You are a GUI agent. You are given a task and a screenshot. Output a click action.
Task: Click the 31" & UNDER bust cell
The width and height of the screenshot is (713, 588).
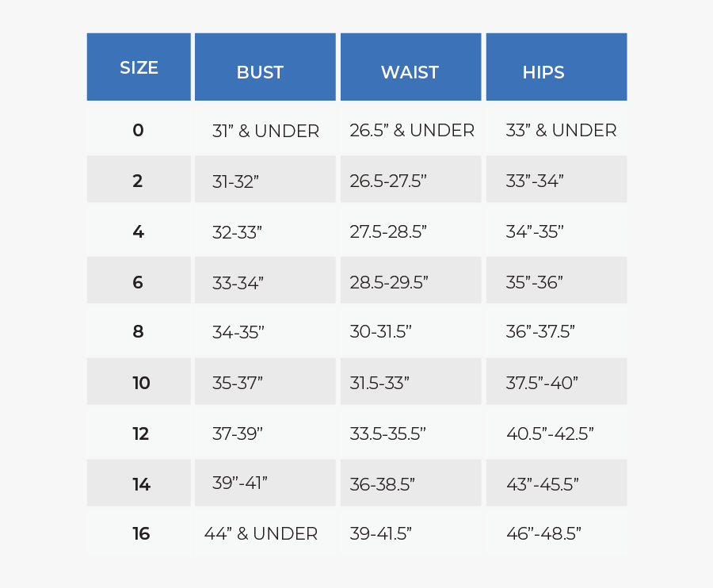265,132
